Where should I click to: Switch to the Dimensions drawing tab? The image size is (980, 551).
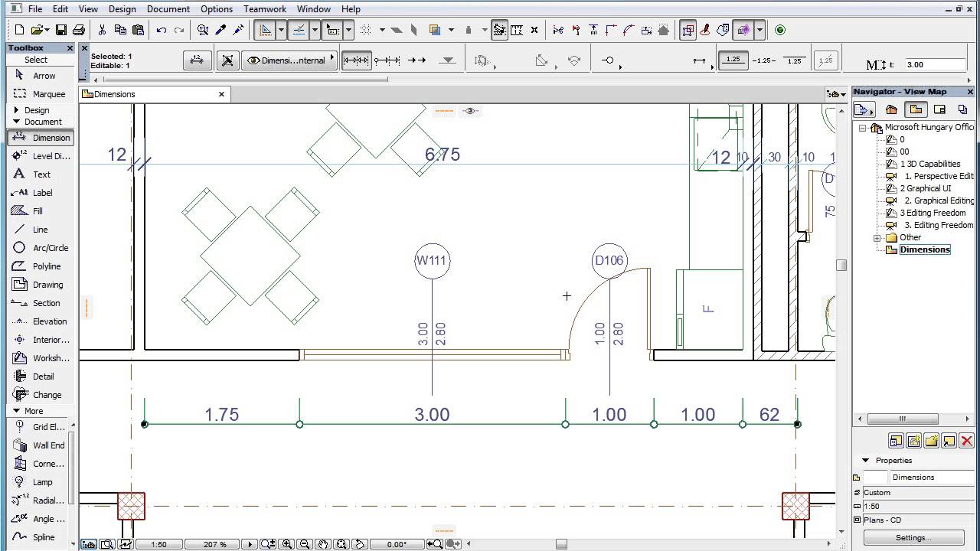(x=155, y=94)
